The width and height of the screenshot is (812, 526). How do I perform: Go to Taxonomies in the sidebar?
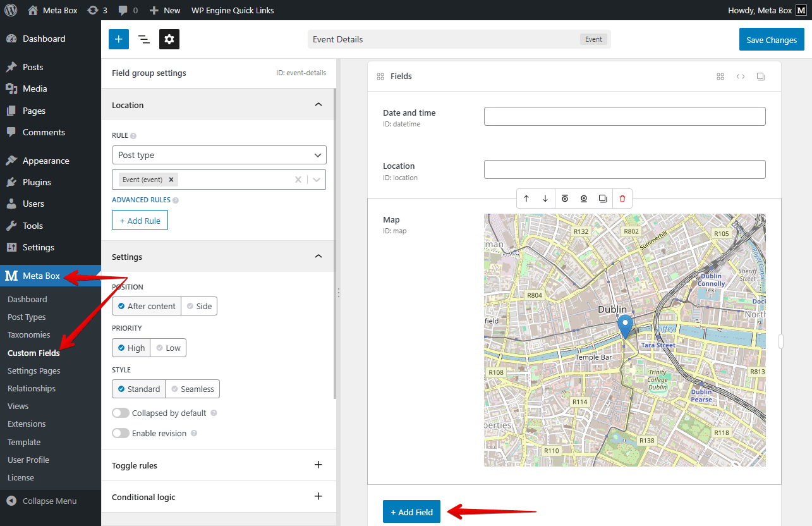coord(29,334)
